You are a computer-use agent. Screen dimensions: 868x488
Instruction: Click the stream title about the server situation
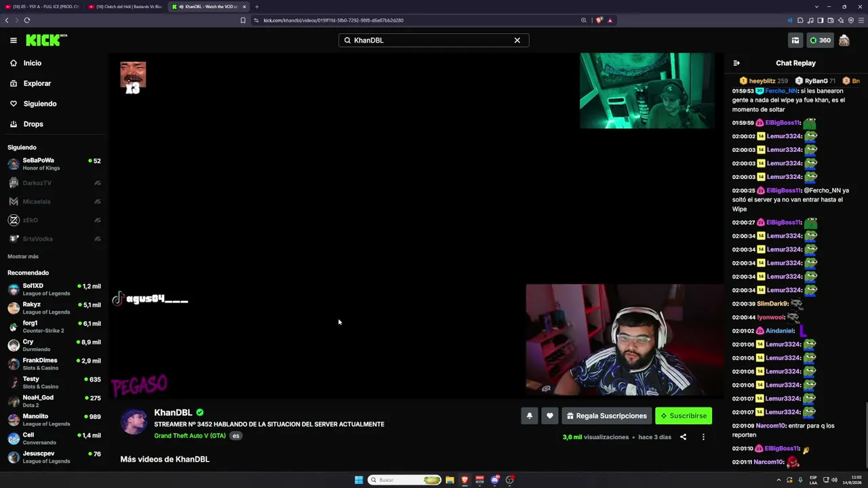coord(269,424)
